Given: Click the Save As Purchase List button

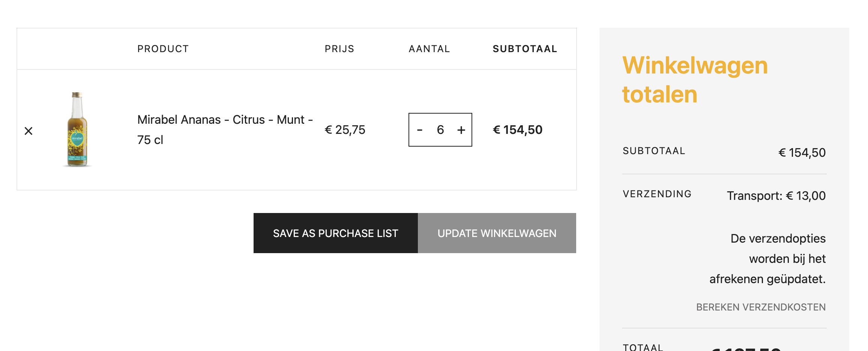Looking at the screenshot, I should [336, 233].
